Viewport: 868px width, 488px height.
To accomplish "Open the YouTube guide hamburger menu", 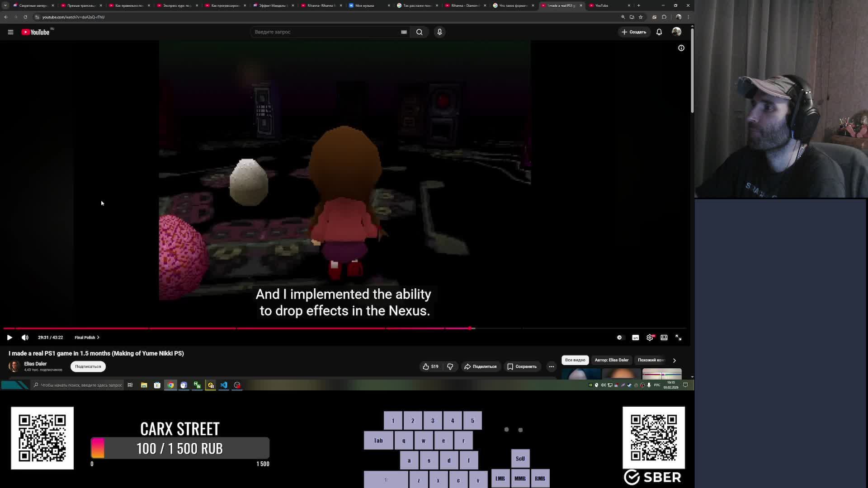I will (10, 32).
